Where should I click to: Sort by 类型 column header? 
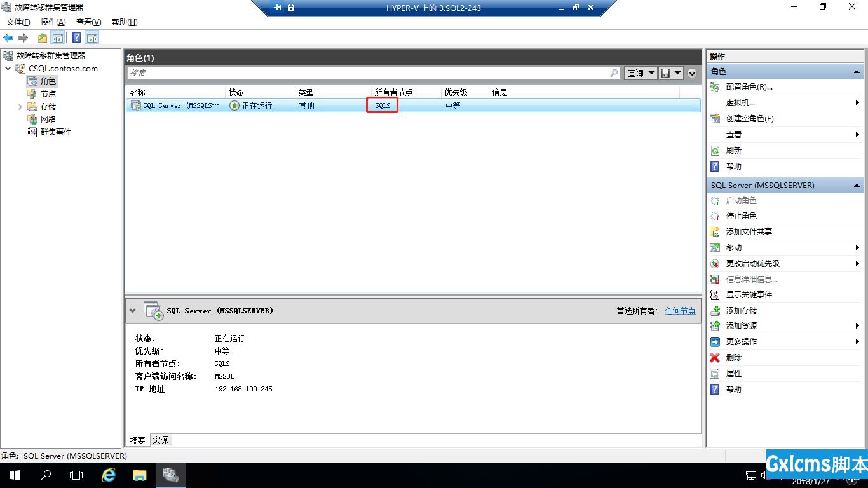[333, 92]
